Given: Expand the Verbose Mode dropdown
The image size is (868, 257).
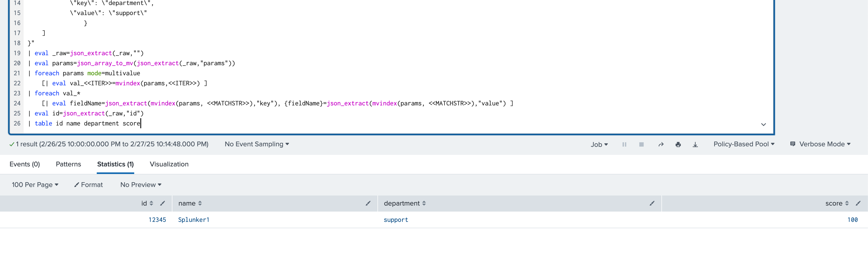Looking at the screenshot, I should tap(821, 144).
